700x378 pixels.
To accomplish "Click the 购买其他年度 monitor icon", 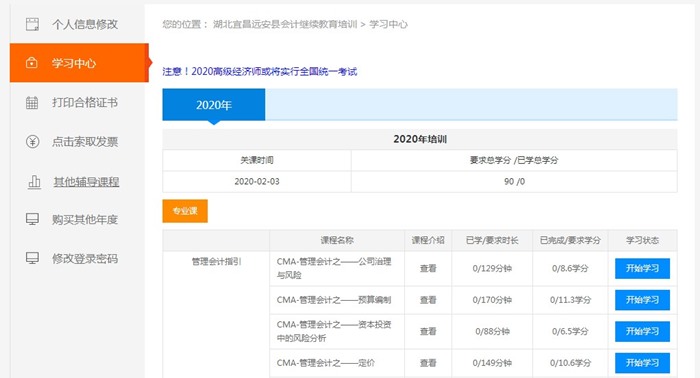I will 32,219.
